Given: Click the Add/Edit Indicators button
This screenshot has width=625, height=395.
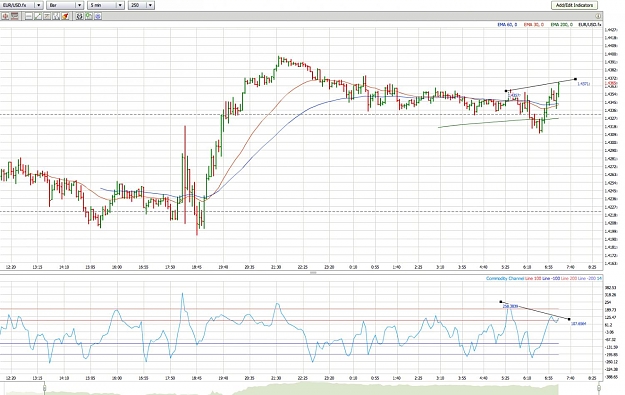Looking at the screenshot, I should [x=574, y=5].
